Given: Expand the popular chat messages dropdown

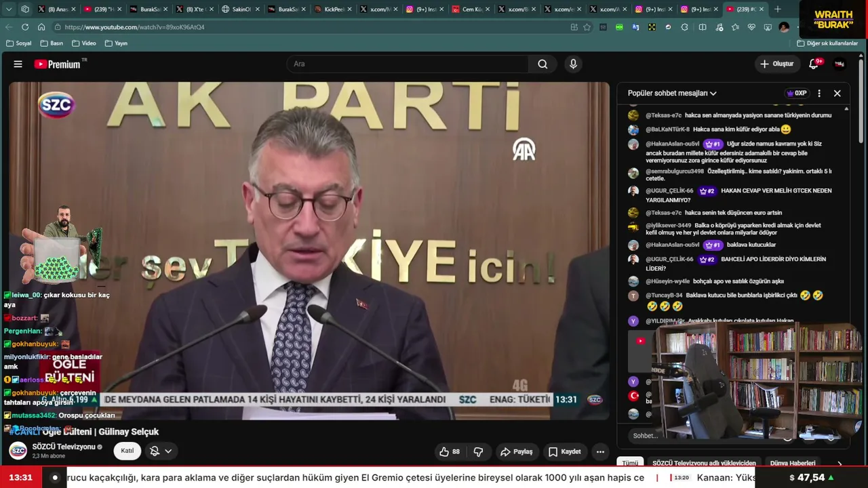Looking at the screenshot, I should pos(672,94).
